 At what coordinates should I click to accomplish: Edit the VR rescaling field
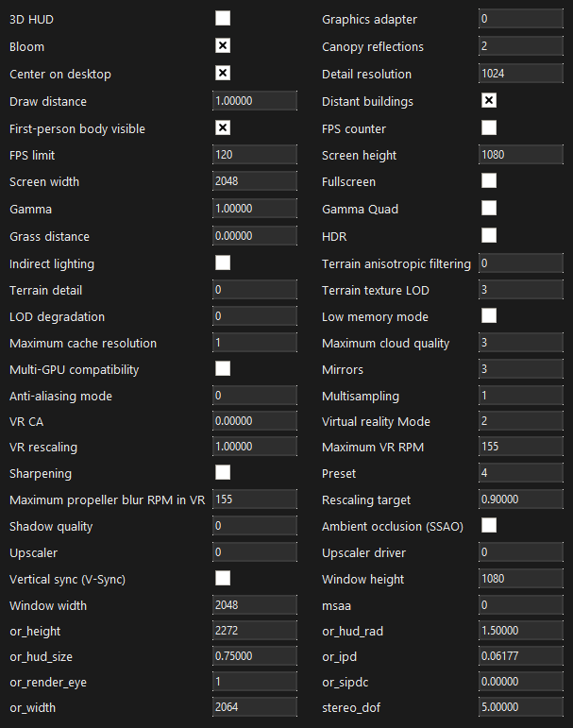coord(255,447)
